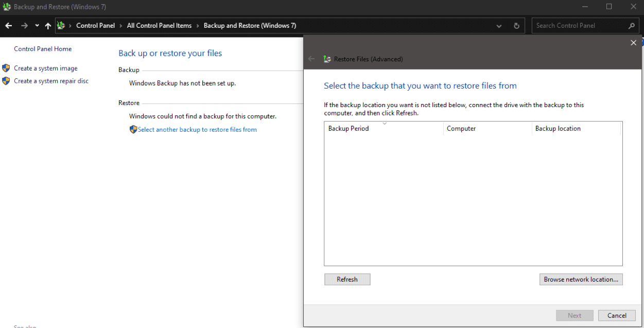Cancel the restore wizard
Viewport: 644px width, 328px height.
[617, 316]
